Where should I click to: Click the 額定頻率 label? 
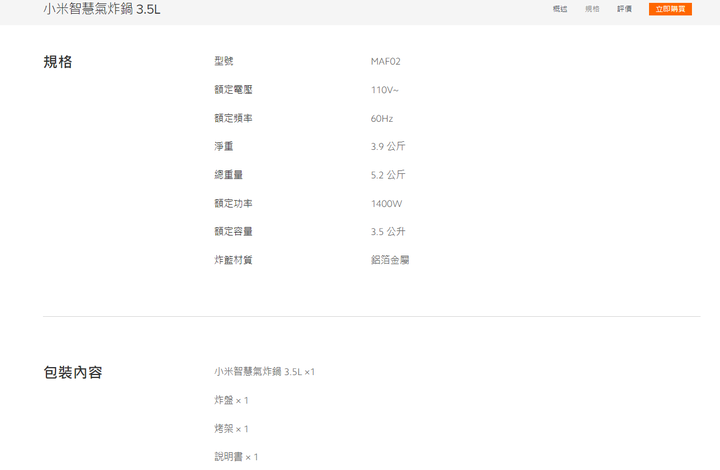coord(233,118)
